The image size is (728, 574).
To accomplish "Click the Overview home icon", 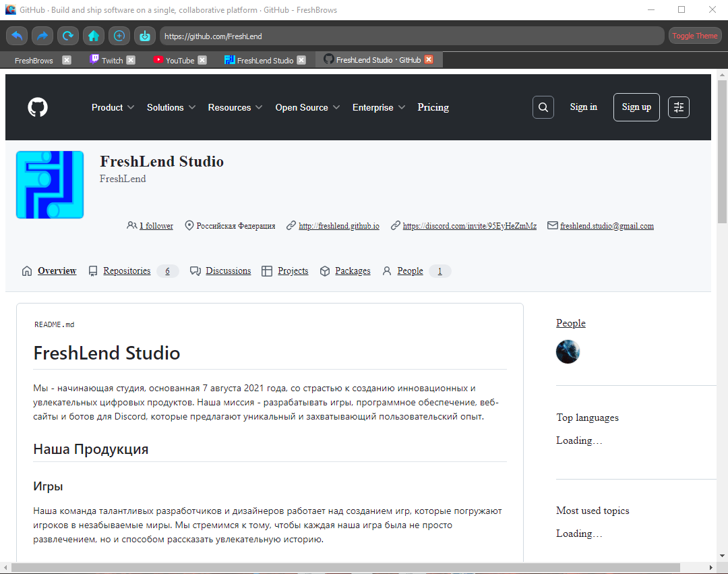I will pos(27,271).
